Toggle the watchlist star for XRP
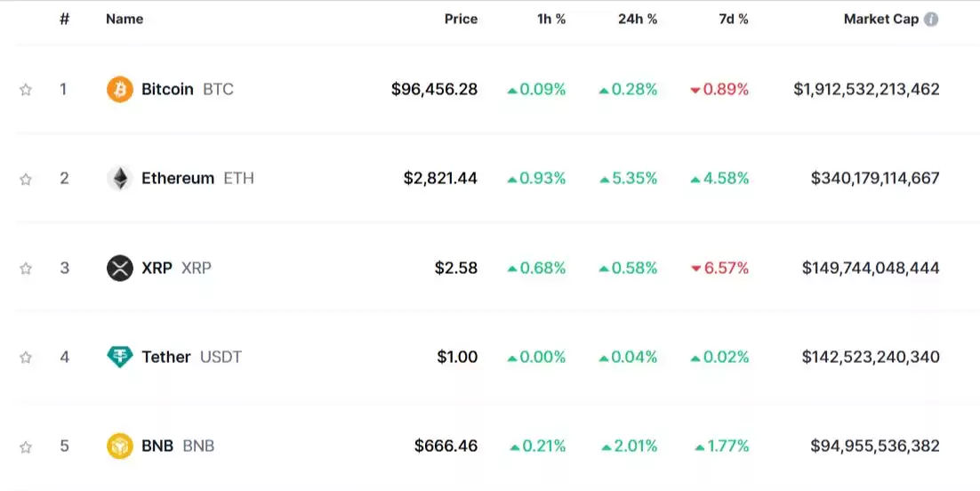 pos(26,269)
